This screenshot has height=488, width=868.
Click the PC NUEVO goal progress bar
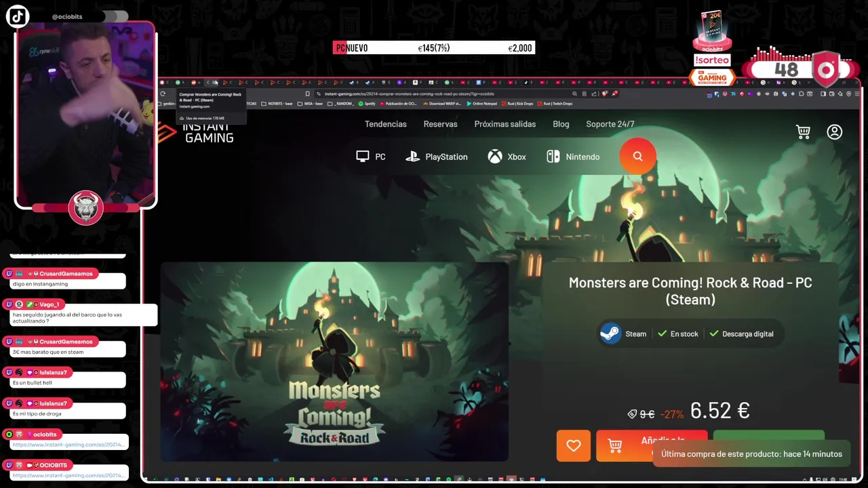[x=434, y=48]
